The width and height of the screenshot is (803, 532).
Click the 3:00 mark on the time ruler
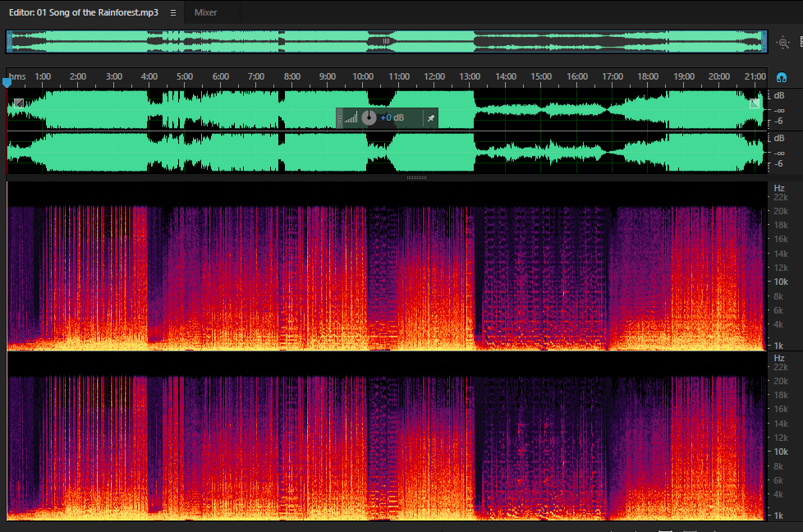[113, 76]
